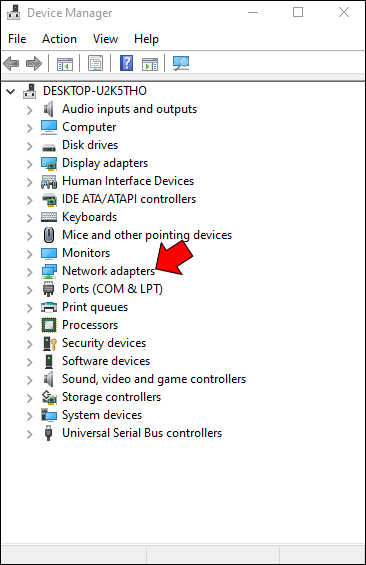Click the Back arrow toolbar icon
This screenshot has height=565, width=366.
11,63
